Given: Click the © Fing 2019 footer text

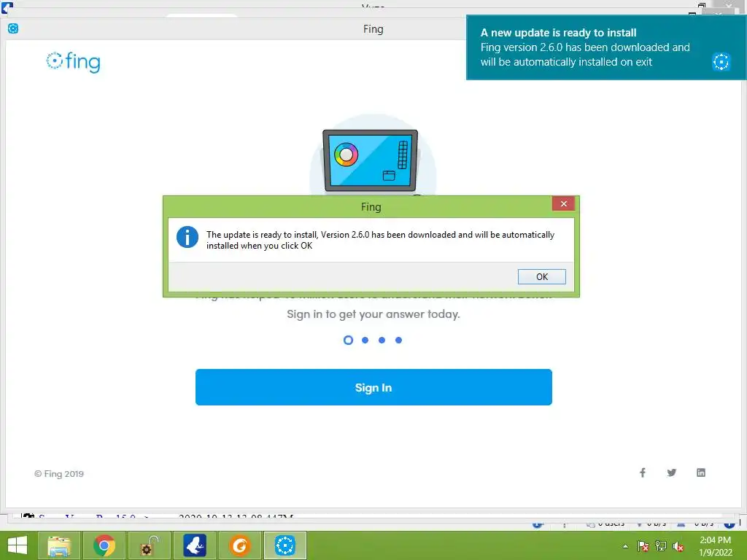Looking at the screenshot, I should click(59, 474).
